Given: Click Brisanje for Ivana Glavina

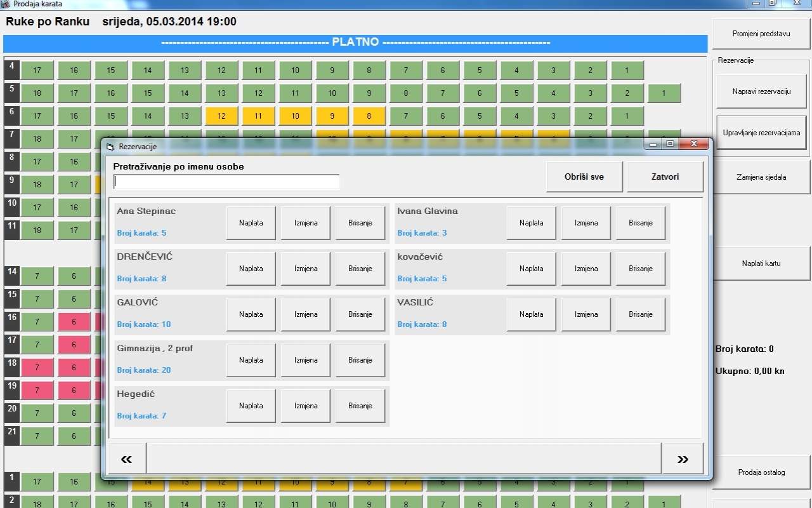Looking at the screenshot, I should [640, 223].
